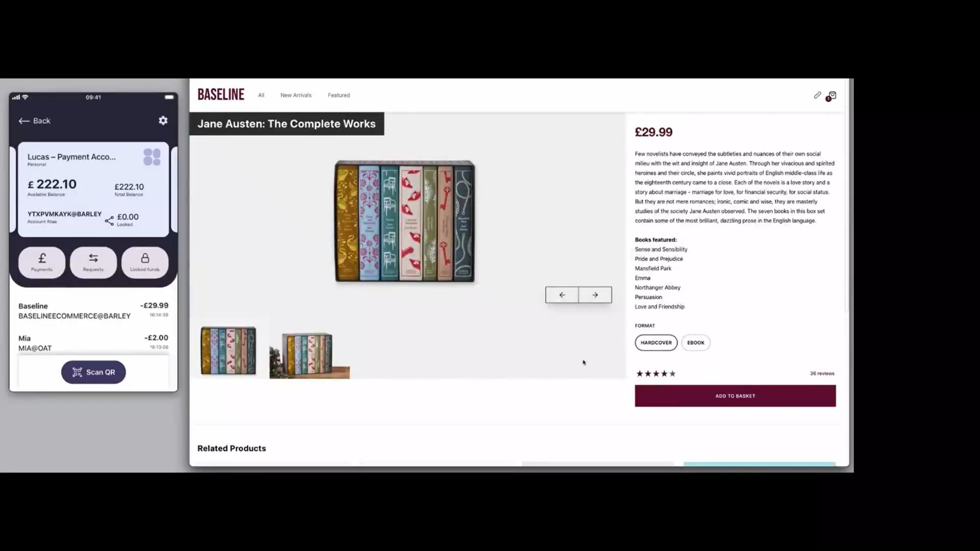This screenshot has height=551, width=980.
Task: Open the Baseline -£29.99 transaction
Action: tap(93, 311)
